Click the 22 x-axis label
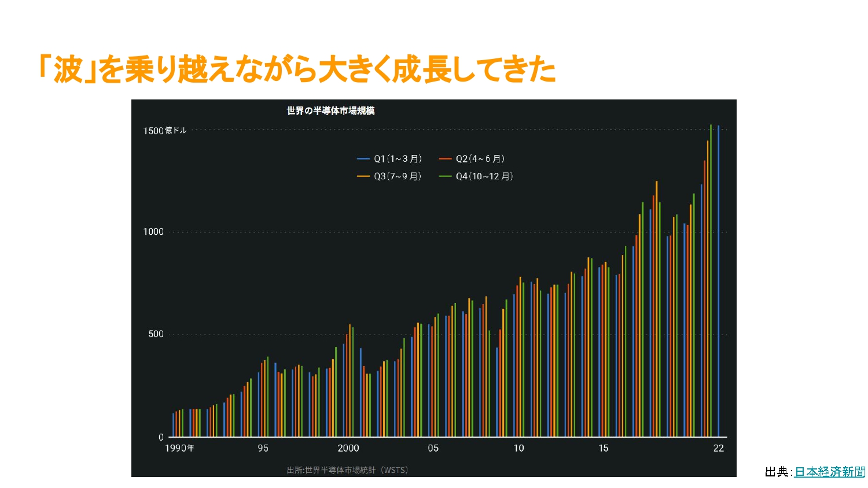This screenshot has width=868, height=488. pos(719,448)
